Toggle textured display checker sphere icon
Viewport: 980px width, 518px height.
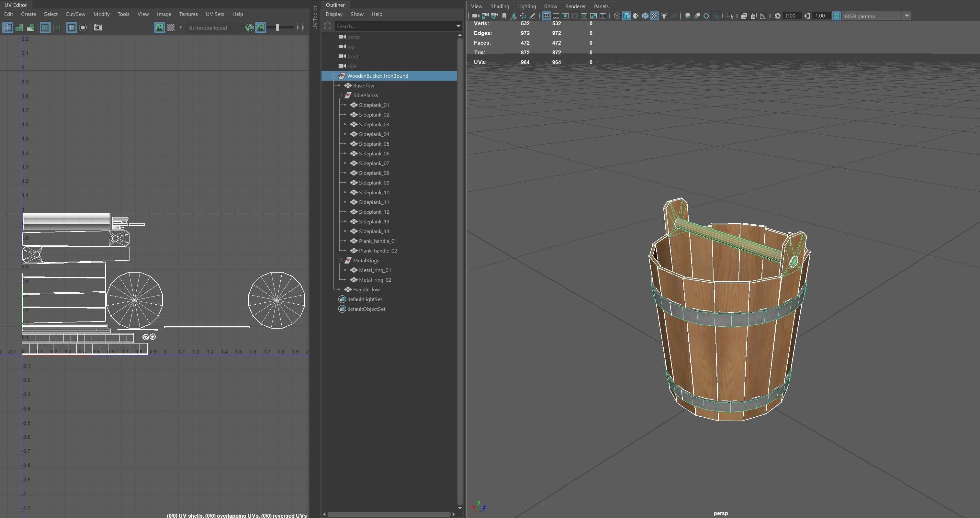pos(655,16)
